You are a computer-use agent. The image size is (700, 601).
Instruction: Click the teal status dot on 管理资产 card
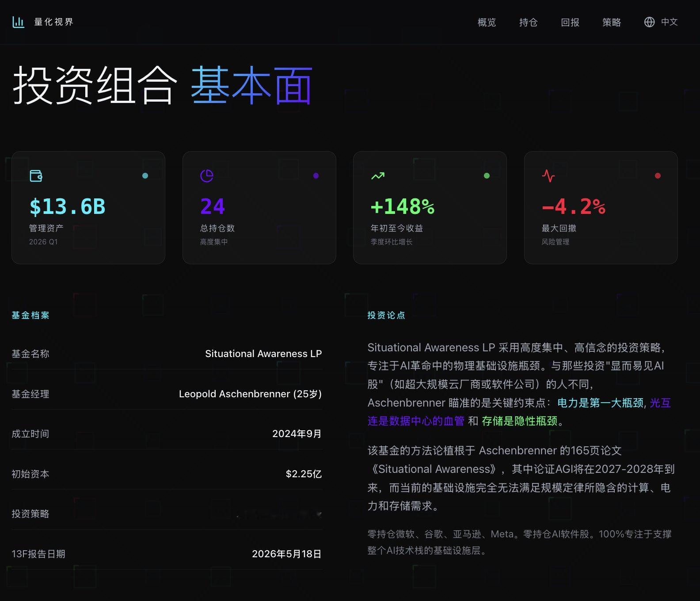[145, 175]
